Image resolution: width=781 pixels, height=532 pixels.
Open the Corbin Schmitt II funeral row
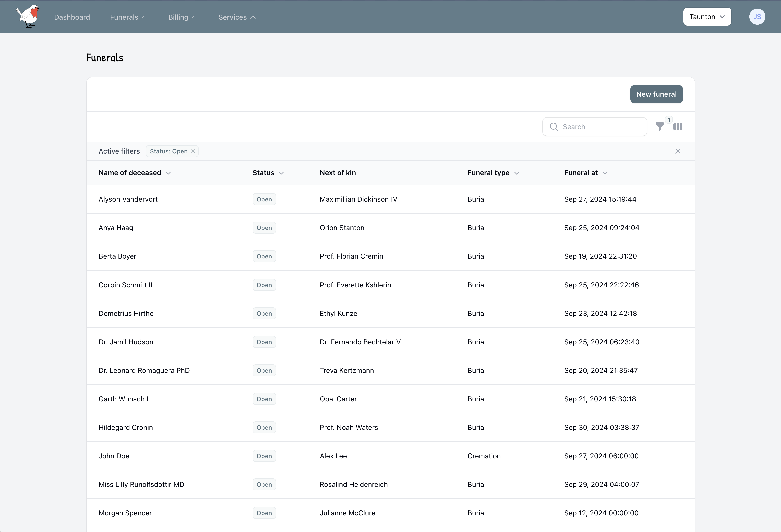[390, 285]
